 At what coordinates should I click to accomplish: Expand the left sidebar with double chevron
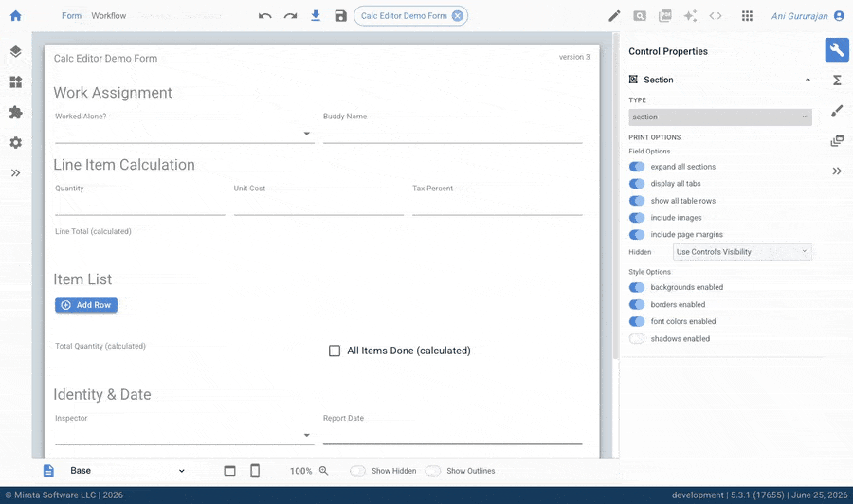(16, 172)
